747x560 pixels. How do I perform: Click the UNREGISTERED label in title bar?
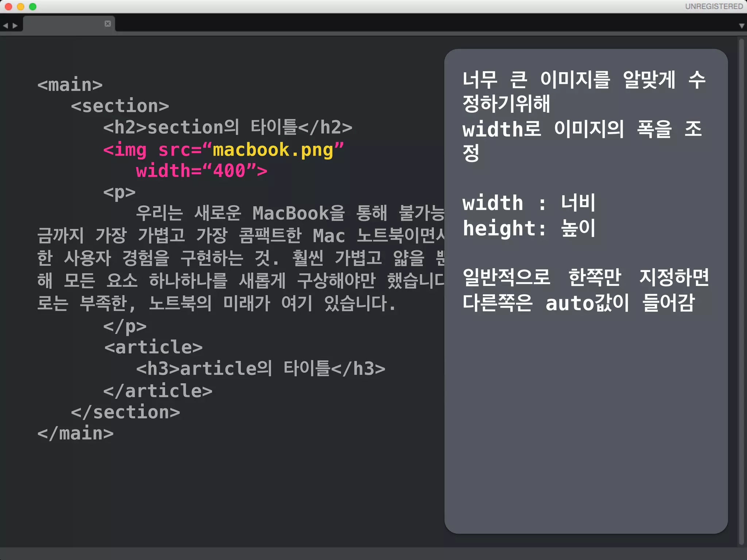click(x=714, y=7)
